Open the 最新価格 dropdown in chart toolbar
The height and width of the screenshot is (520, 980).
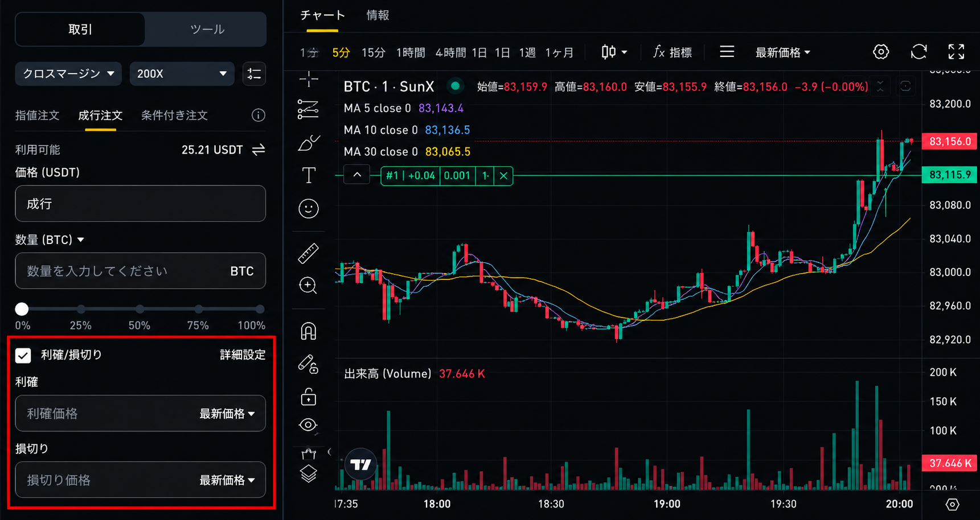(782, 52)
